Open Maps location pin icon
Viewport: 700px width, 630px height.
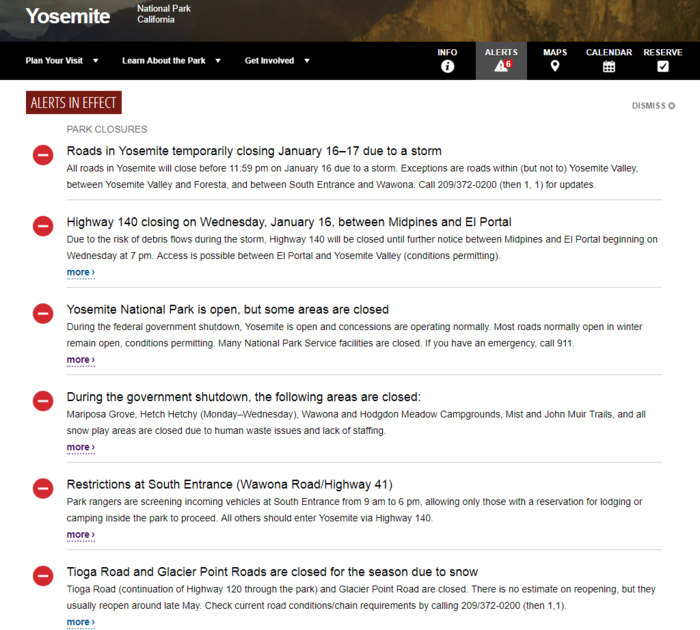554,66
